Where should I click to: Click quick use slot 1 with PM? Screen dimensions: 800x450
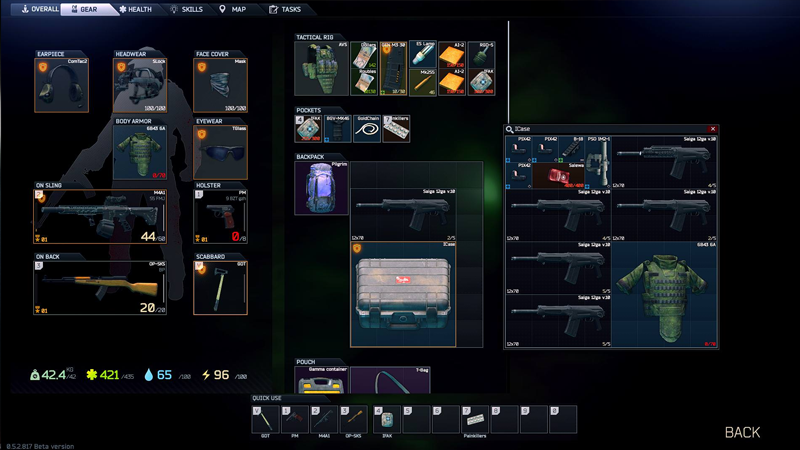(x=295, y=419)
